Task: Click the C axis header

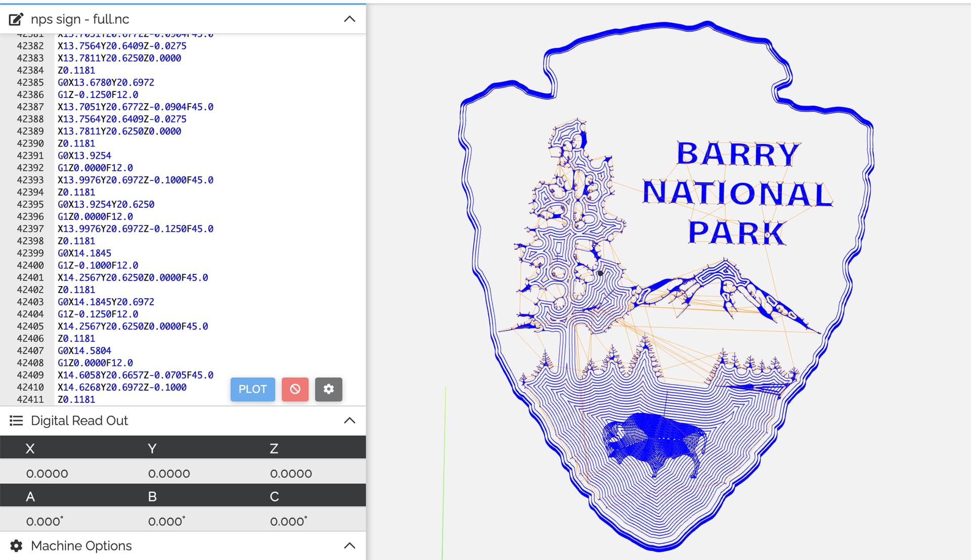Action: [274, 496]
